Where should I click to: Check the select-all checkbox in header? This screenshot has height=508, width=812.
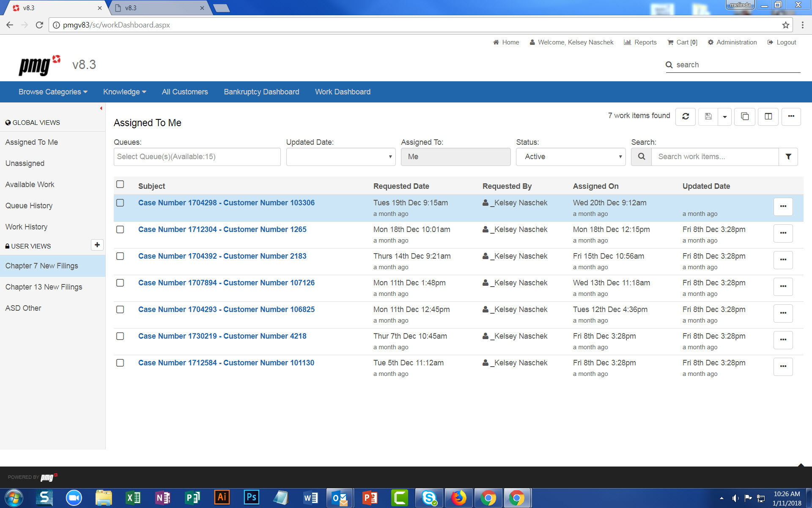coord(120,184)
